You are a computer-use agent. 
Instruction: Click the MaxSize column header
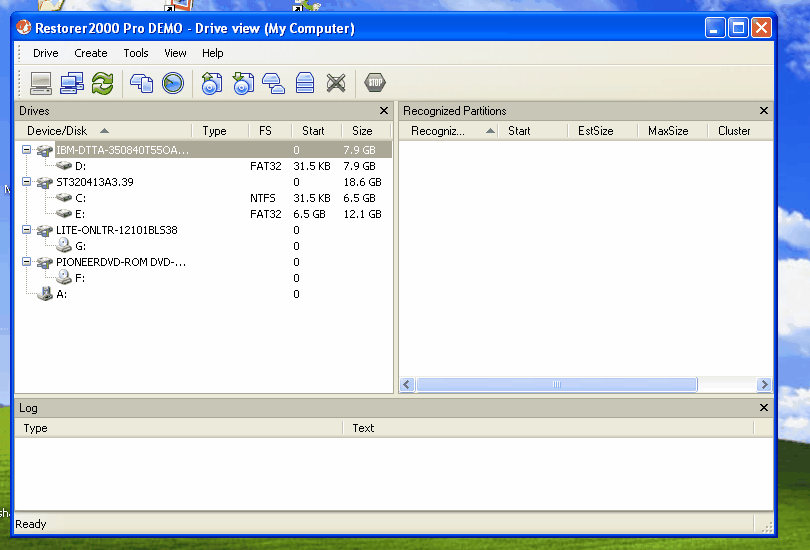673,131
